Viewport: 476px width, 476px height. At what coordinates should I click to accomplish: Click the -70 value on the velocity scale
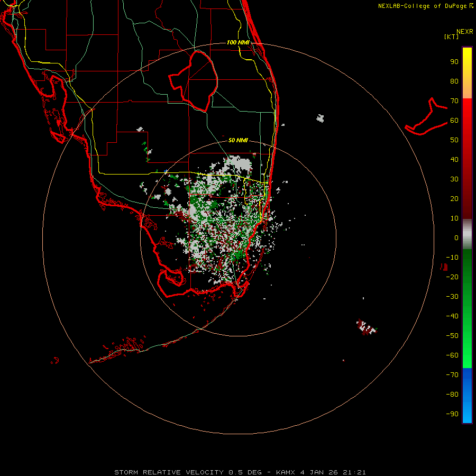(452, 375)
